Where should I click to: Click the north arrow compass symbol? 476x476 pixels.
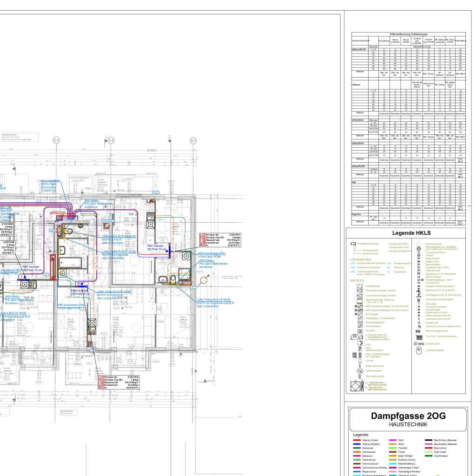[205, 281]
